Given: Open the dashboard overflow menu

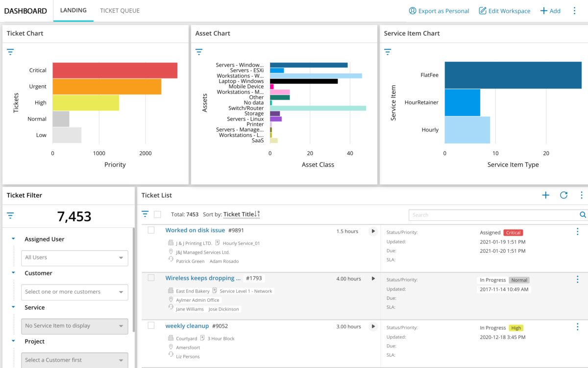Looking at the screenshot, I should point(575,10).
